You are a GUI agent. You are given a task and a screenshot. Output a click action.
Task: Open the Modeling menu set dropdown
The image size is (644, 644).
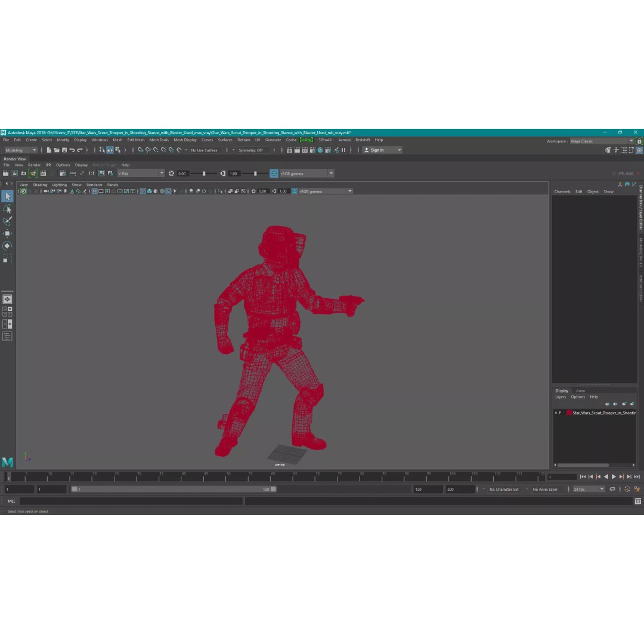click(20, 150)
